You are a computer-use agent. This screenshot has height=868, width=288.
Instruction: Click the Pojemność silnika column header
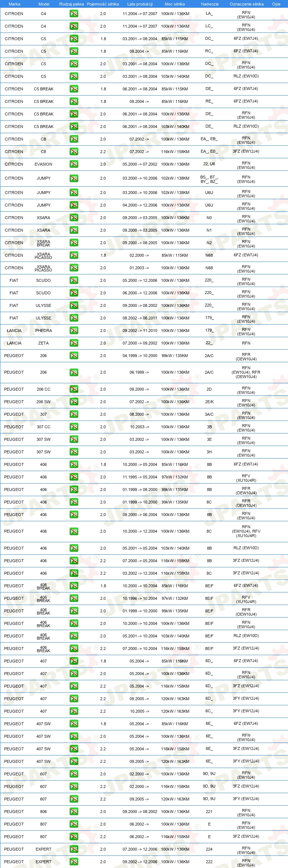[103, 4]
